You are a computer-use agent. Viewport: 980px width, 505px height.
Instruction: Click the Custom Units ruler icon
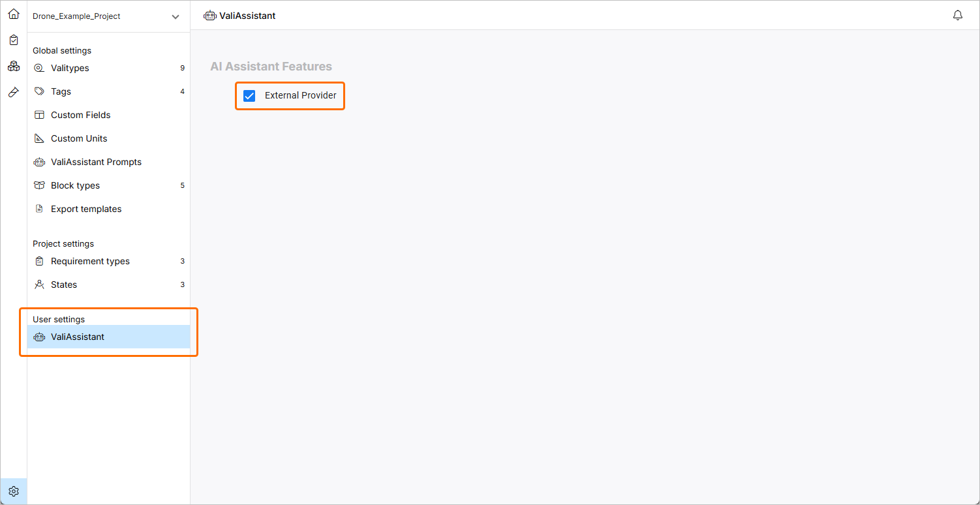pos(39,138)
